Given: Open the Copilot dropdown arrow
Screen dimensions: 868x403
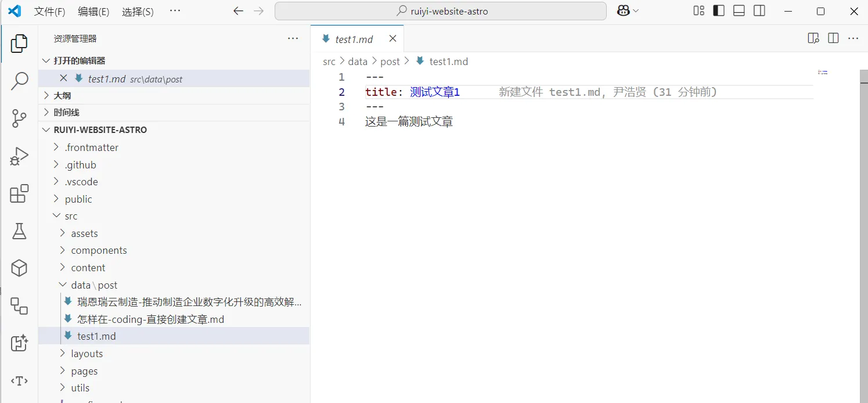Looking at the screenshot, I should point(636,11).
